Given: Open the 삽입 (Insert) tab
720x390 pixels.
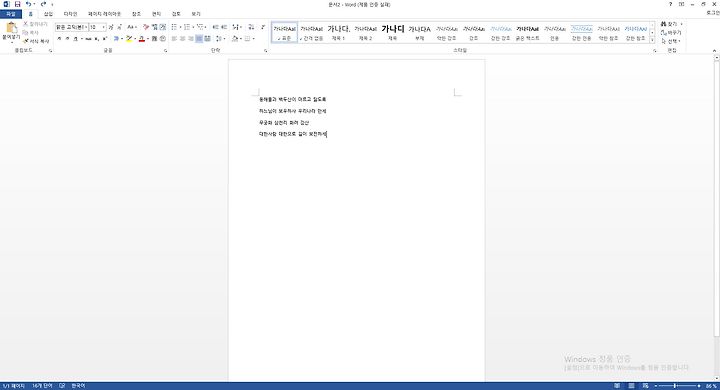Looking at the screenshot, I should pyautogui.click(x=48, y=14).
